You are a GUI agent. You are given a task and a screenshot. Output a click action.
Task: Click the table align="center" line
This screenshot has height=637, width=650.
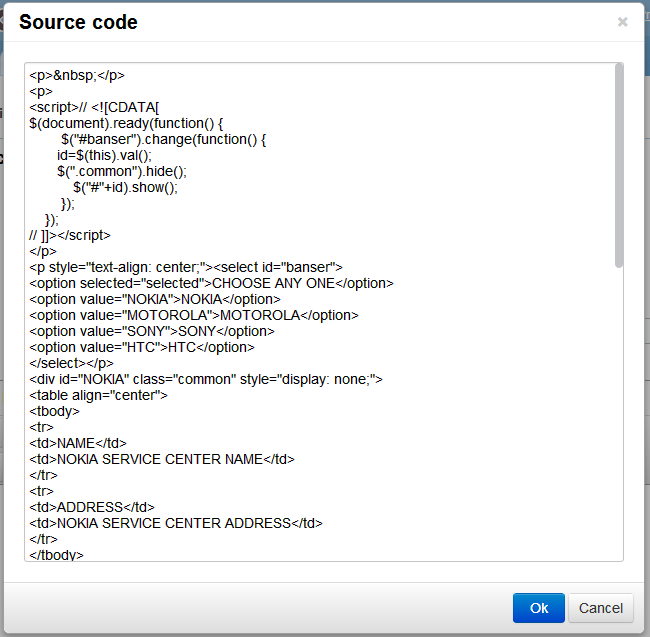pyautogui.click(x=98, y=395)
